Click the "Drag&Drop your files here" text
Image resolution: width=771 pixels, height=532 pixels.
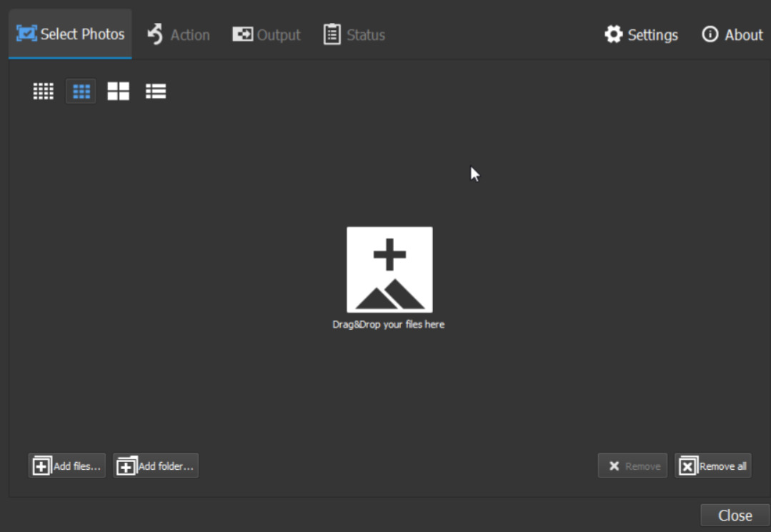(x=389, y=325)
